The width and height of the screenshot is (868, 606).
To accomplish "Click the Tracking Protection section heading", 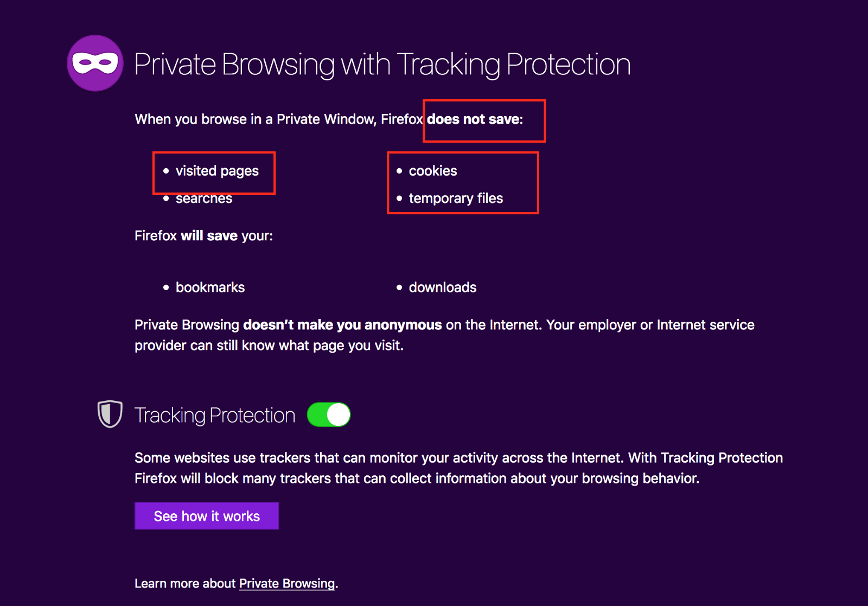I will pyautogui.click(x=215, y=416).
